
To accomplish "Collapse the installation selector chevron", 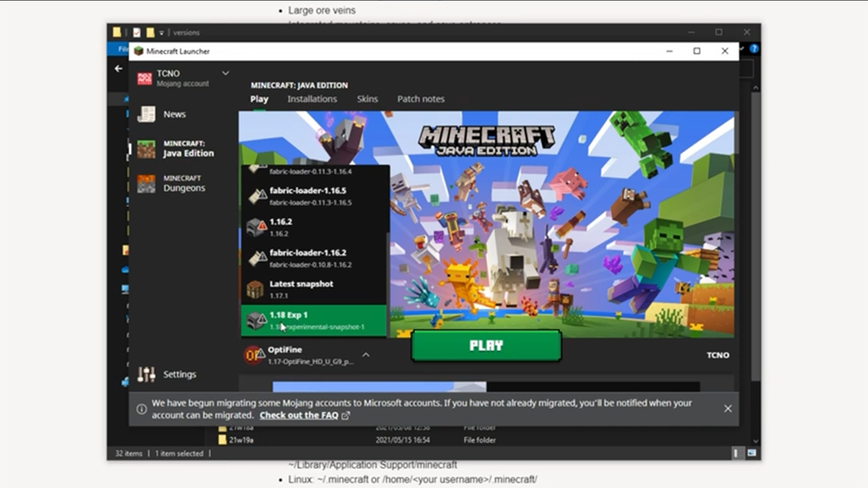I will [366, 355].
